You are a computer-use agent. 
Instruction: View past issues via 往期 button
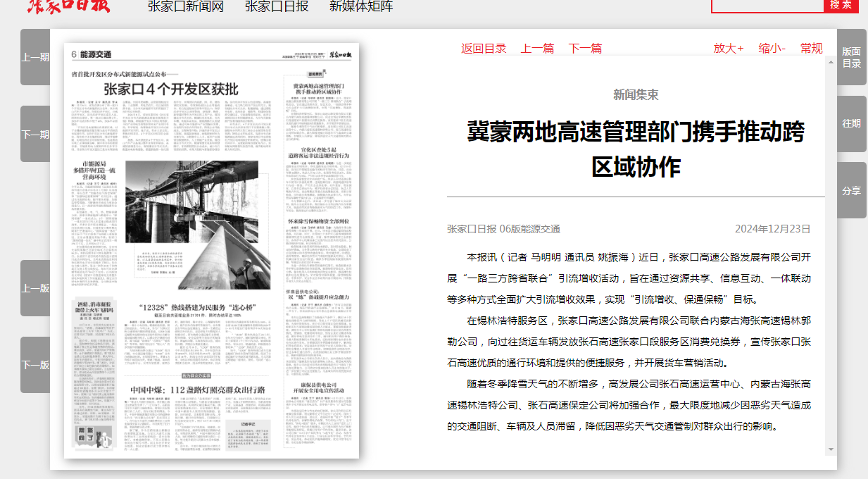pos(851,123)
